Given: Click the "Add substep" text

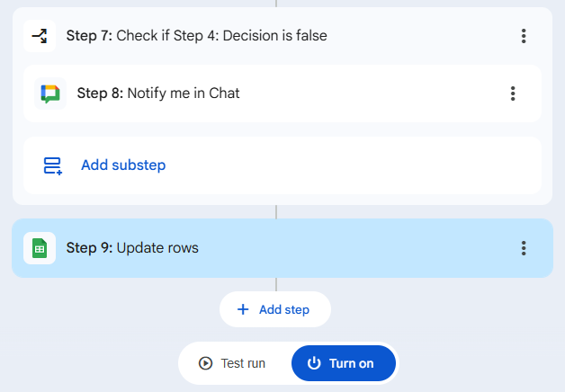Looking at the screenshot, I should point(123,165).
